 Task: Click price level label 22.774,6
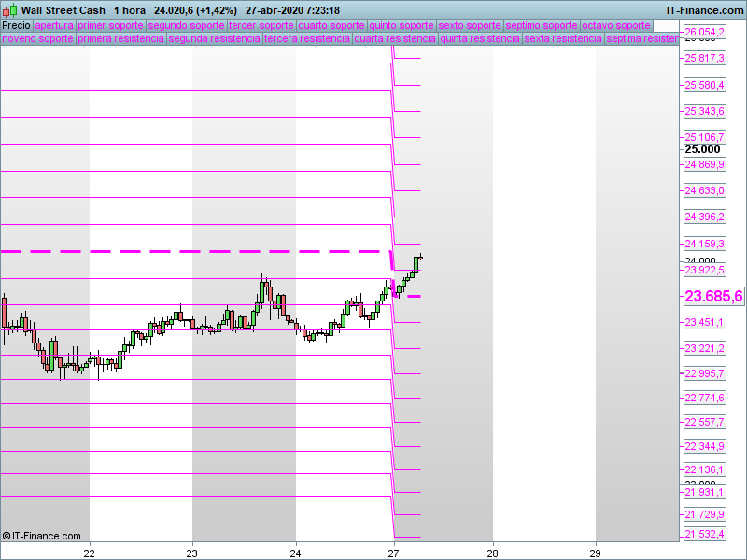tap(705, 398)
